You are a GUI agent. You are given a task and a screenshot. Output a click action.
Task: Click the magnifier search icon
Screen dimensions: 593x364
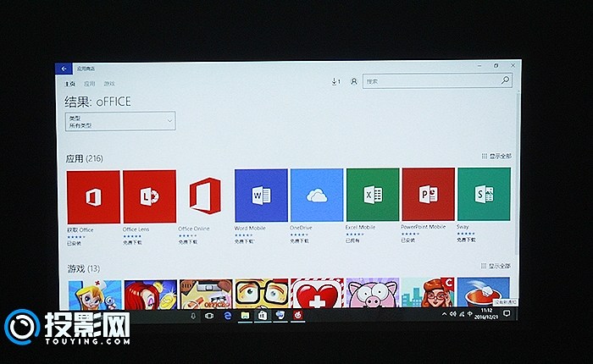pyautogui.click(x=505, y=80)
